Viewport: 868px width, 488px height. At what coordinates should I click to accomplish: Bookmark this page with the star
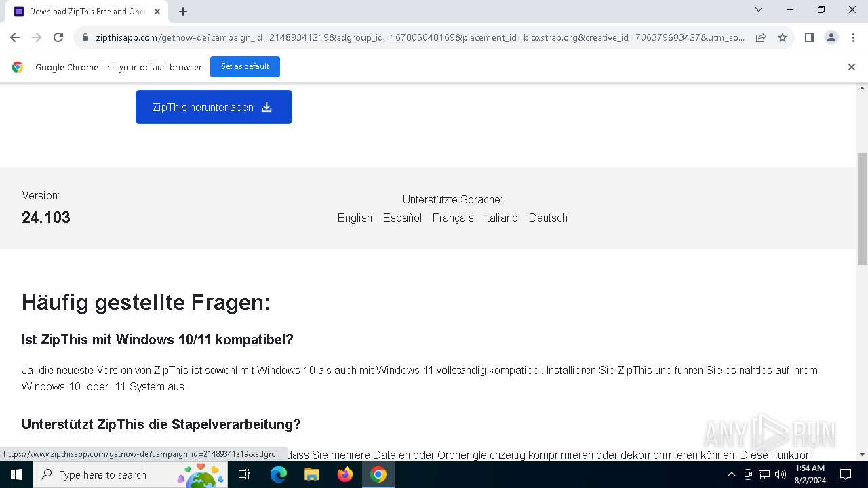pyautogui.click(x=783, y=37)
